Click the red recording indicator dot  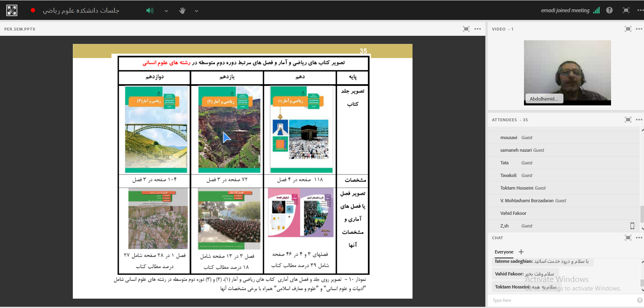click(33, 10)
